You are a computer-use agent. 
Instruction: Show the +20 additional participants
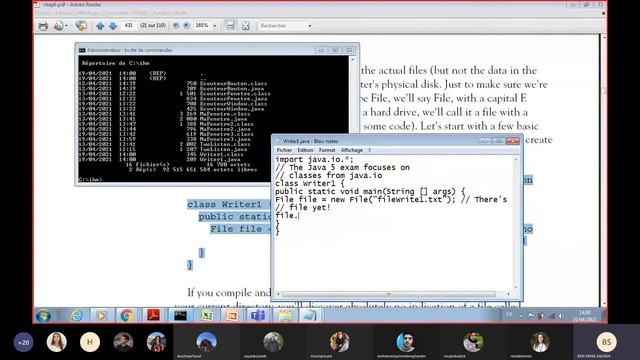click(24, 342)
